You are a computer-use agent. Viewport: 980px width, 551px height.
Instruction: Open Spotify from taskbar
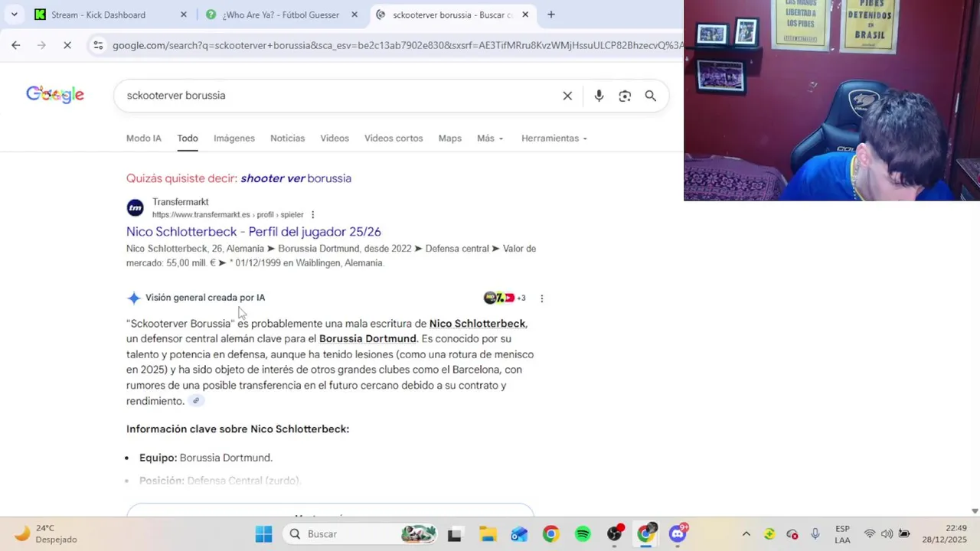tap(583, 534)
